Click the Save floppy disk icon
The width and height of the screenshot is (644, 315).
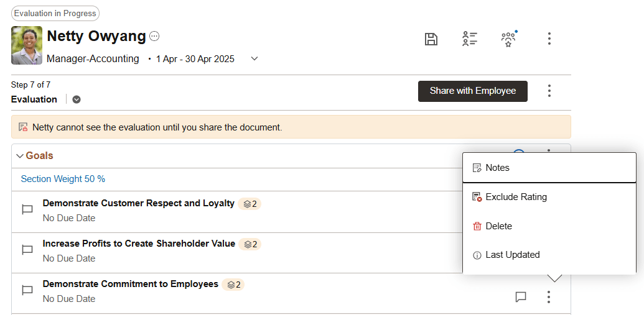(431, 39)
